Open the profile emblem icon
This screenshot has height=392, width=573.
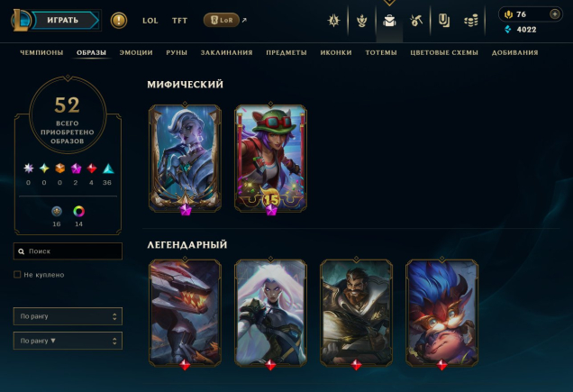[x=333, y=21]
